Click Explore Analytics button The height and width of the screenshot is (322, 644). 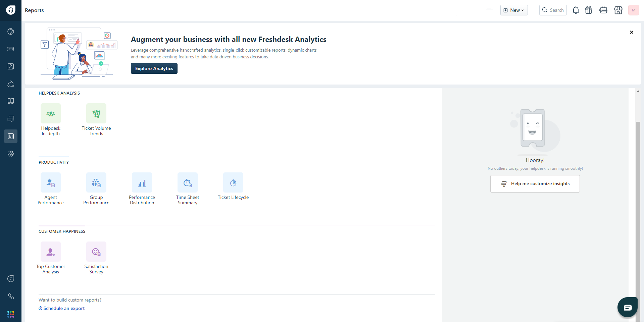(x=154, y=68)
